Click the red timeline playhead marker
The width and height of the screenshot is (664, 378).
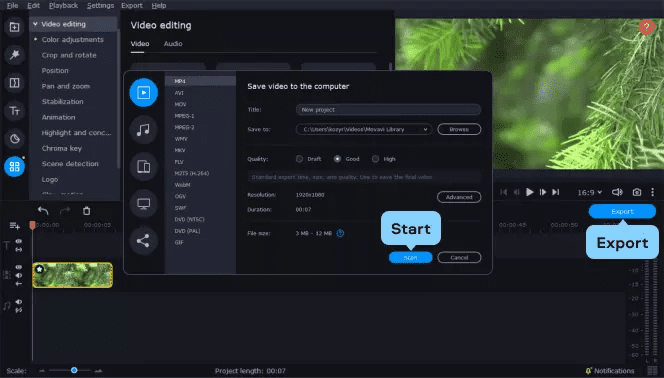tap(32, 225)
